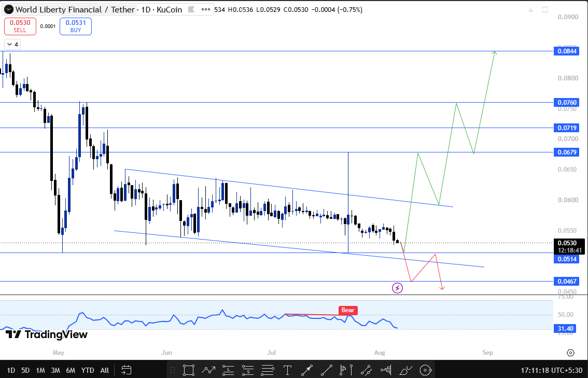Open the Go to date calendar
This screenshot has height=378, width=588.
coord(127,370)
